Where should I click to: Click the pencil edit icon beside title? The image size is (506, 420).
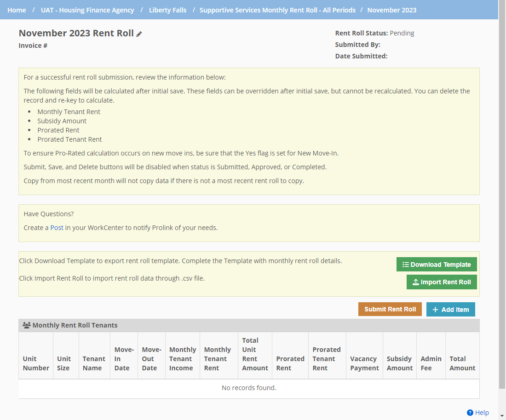click(x=139, y=34)
